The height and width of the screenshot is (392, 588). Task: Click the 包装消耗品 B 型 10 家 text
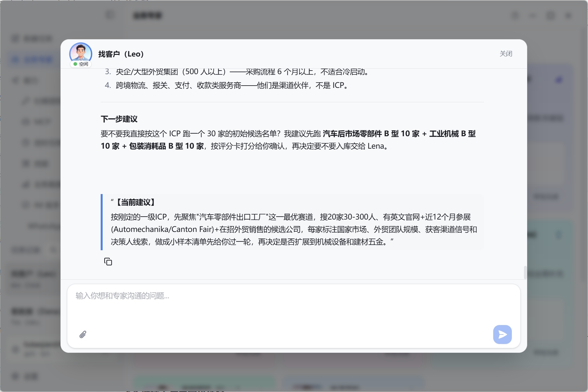point(166,146)
